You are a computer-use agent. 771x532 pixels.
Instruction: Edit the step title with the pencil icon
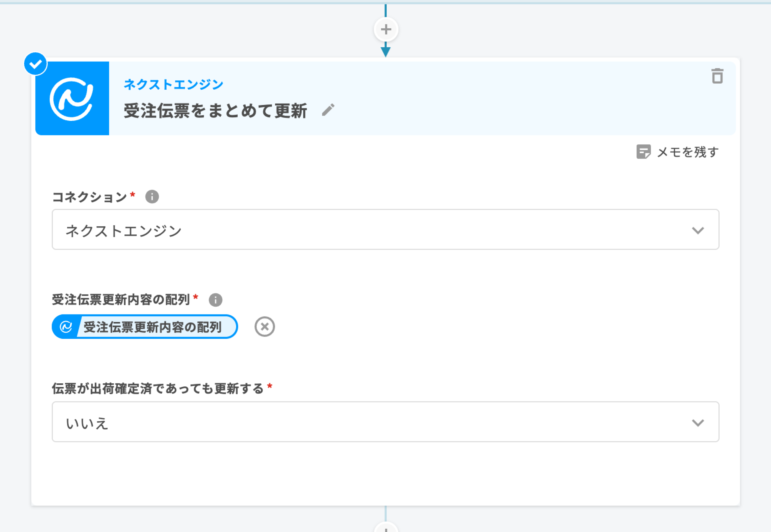328,110
